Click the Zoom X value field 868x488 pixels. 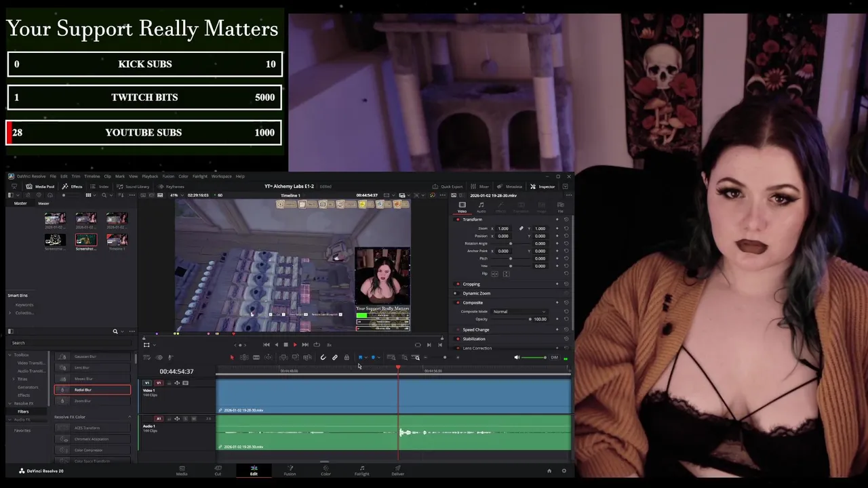click(503, 228)
